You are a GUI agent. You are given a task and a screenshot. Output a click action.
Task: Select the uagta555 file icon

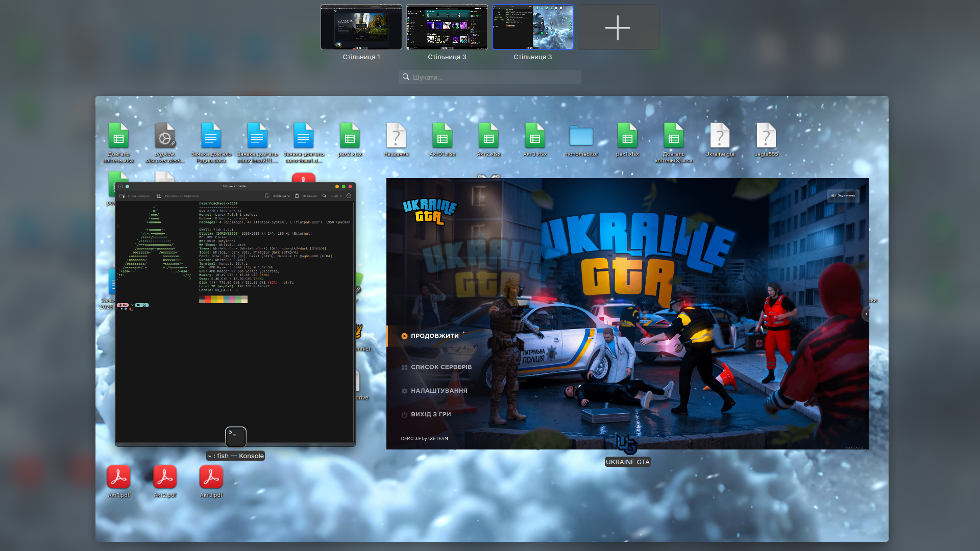coord(766,136)
